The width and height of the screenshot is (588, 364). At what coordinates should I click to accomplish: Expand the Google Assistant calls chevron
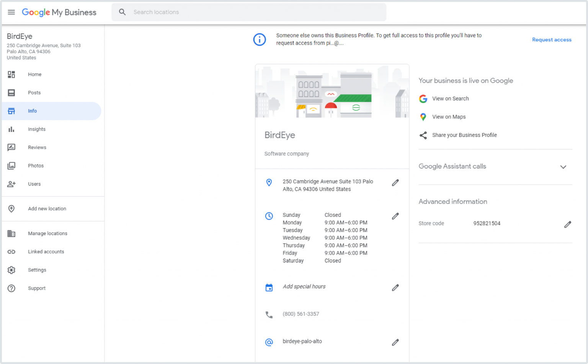[563, 167]
